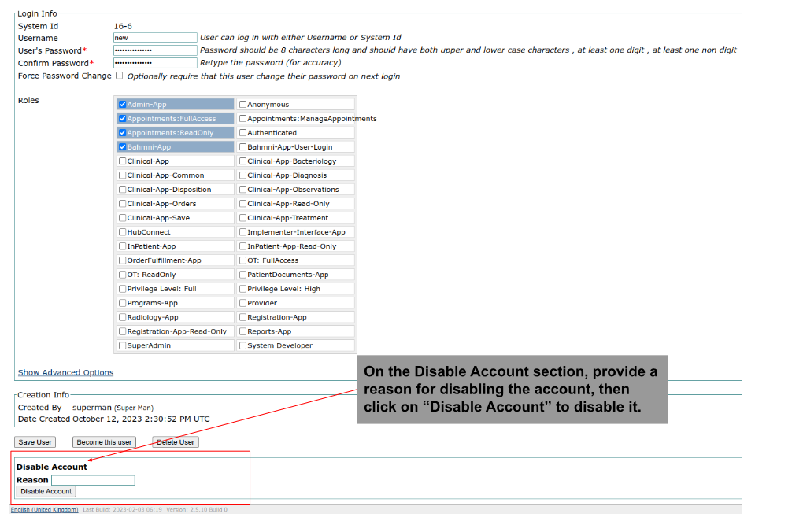Enable Appointments:ManageAppointments role

click(x=242, y=119)
